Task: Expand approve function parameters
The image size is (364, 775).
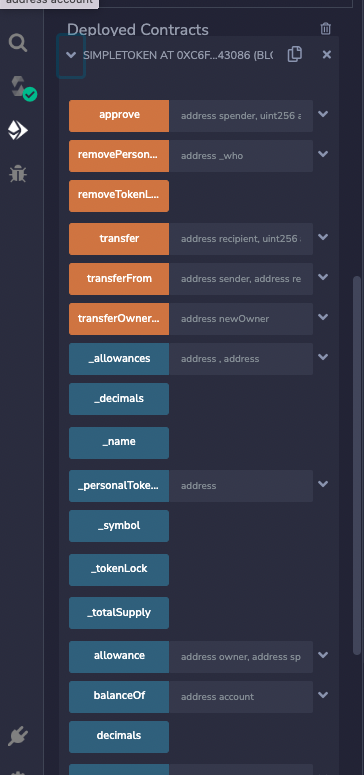Action: [x=323, y=115]
